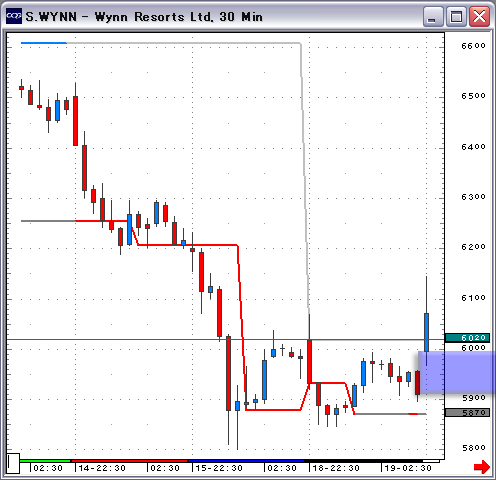Click the 6200 price scale label
This screenshot has width=496, height=480.
[x=473, y=247]
